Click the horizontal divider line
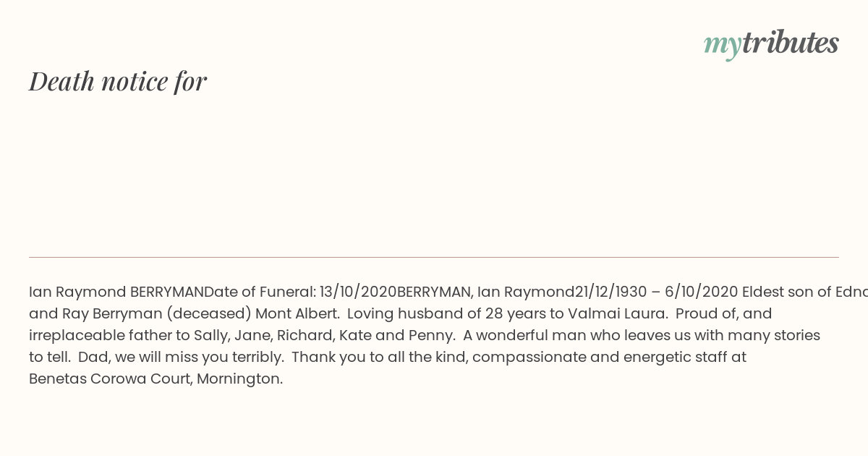This screenshot has width=868, height=456. click(x=434, y=257)
